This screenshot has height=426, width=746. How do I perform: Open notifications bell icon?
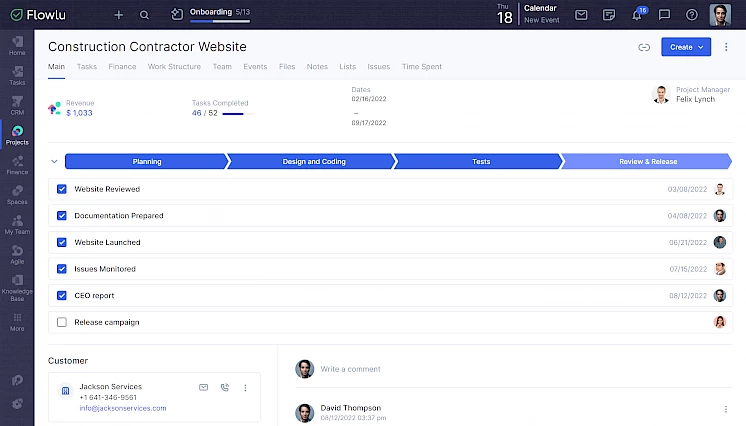click(637, 15)
